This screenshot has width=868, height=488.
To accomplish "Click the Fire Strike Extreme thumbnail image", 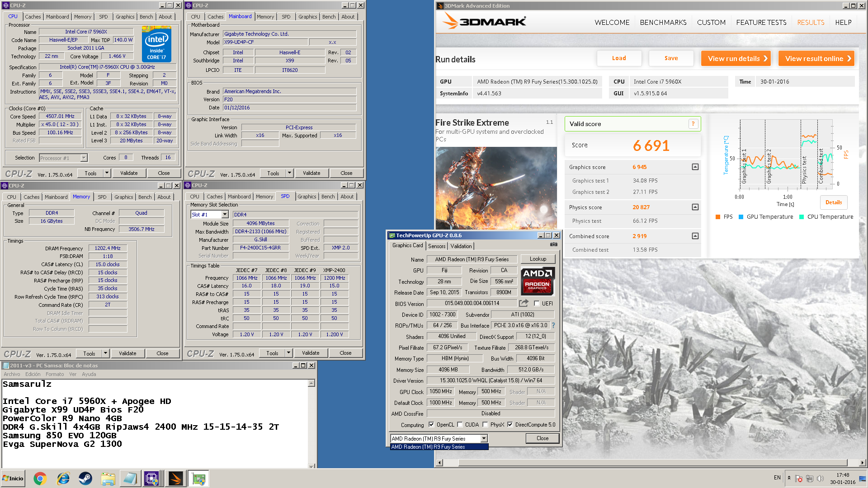I will pos(496,188).
